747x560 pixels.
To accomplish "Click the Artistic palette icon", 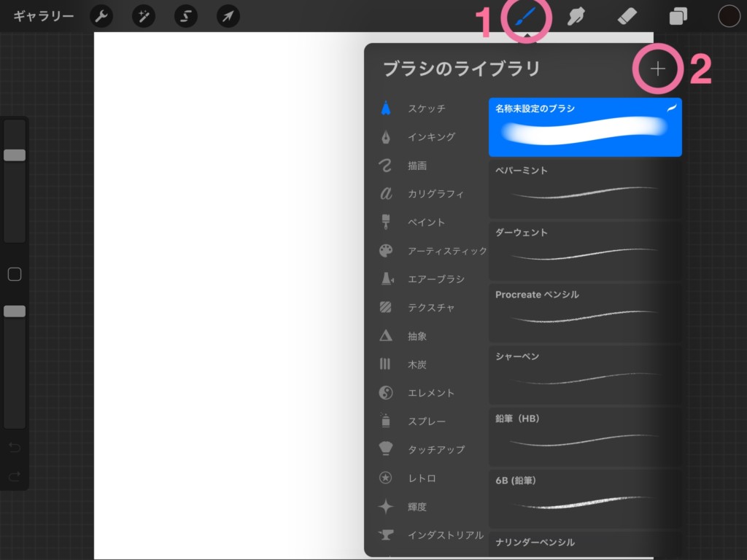I will coord(386,251).
